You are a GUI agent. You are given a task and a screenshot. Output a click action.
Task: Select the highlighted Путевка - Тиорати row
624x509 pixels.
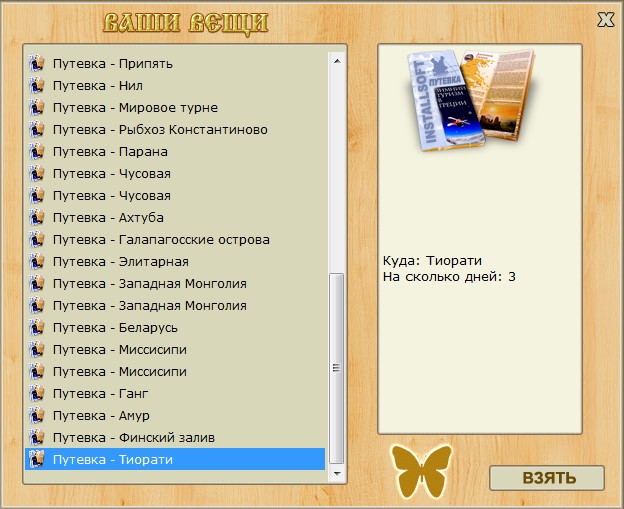pos(175,459)
